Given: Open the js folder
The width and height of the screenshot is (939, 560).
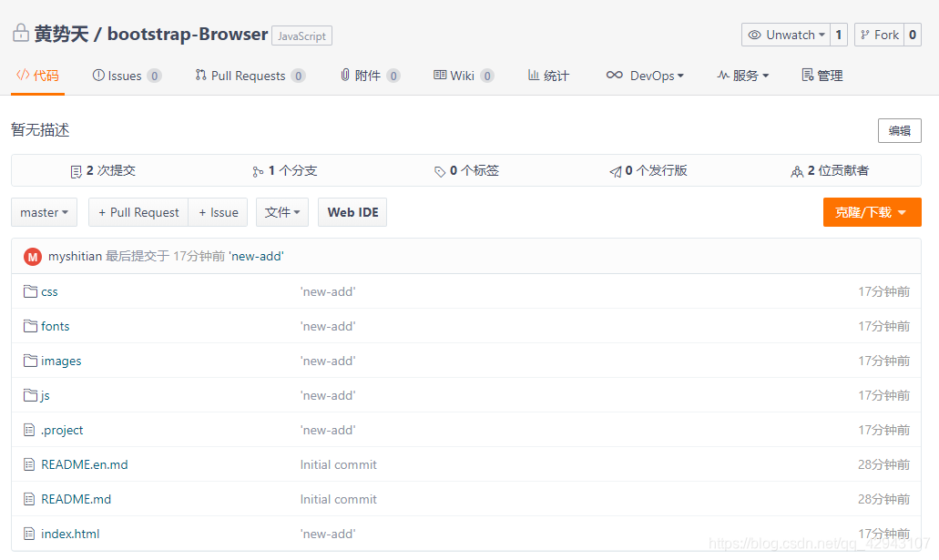Looking at the screenshot, I should coord(45,395).
